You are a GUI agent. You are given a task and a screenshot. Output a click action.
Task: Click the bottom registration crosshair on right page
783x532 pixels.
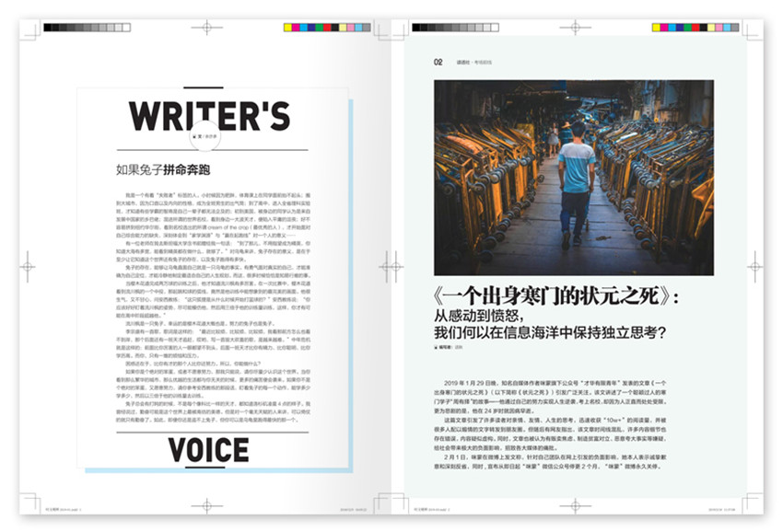[576, 506]
